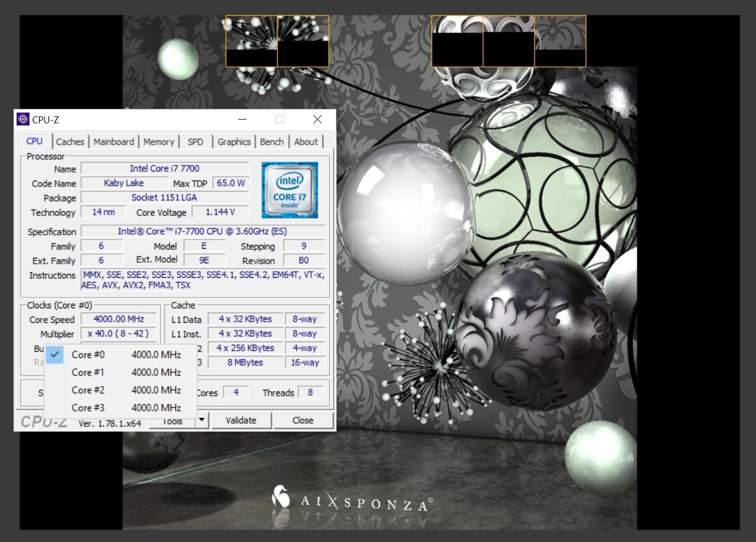Click the Technology value 14 nm
Screen dimensions: 756x542
coord(103,212)
